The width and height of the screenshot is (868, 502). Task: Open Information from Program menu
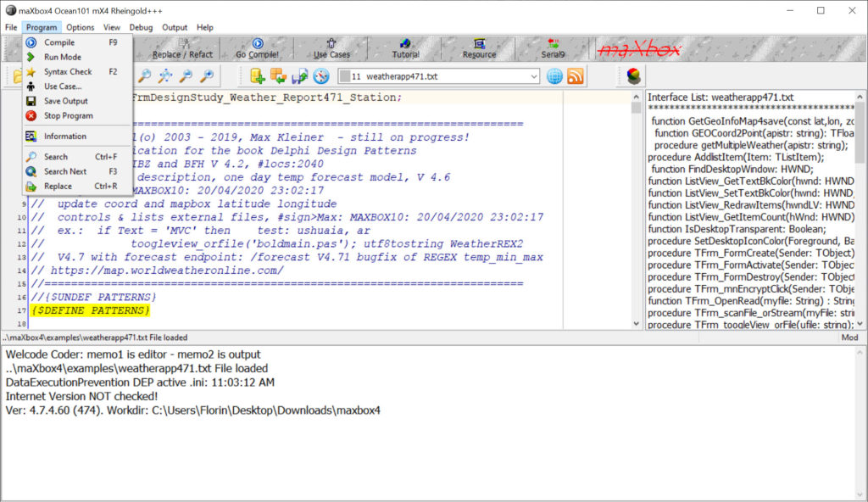pyautogui.click(x=77, y=137)
